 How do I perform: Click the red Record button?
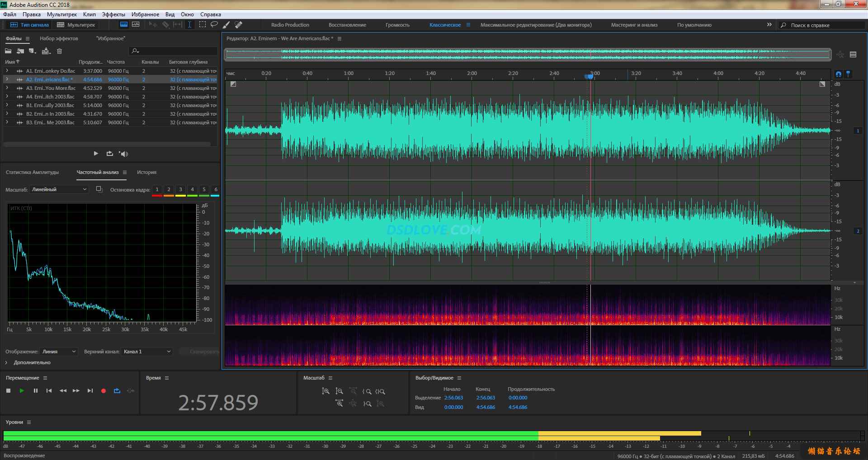point(104,391)
